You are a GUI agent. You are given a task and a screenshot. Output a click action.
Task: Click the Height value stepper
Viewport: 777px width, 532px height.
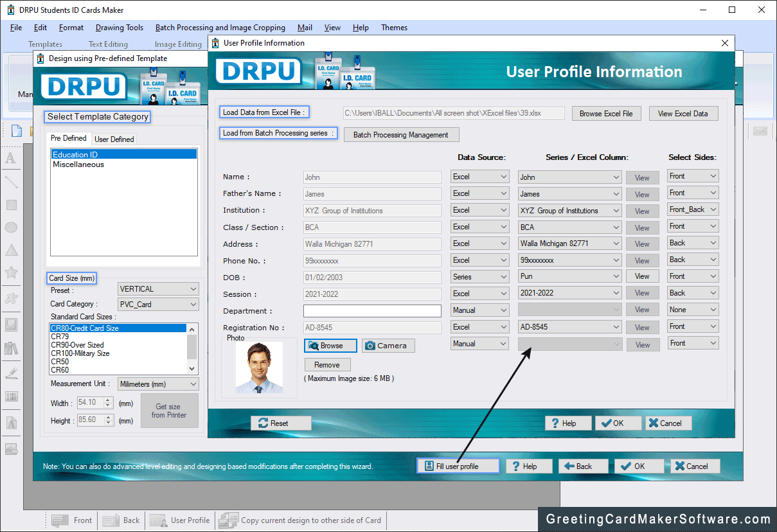point(109,420)
